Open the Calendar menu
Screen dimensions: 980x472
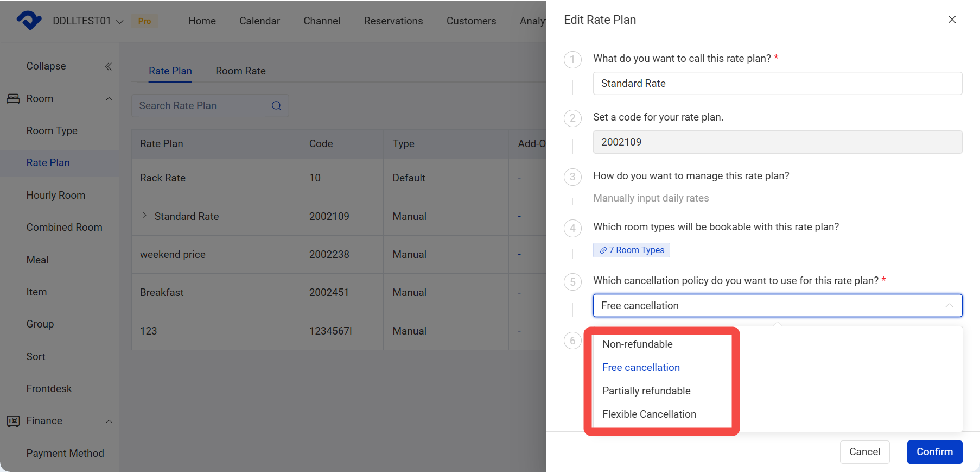pos(259,21)
